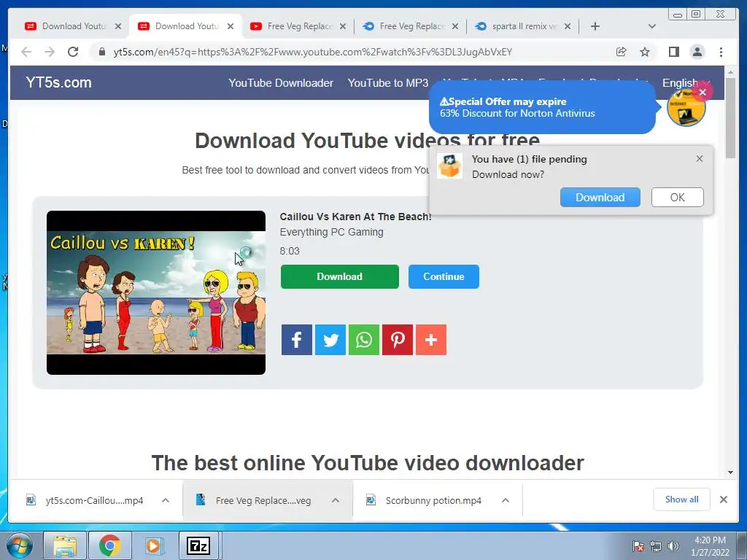Click the file pending box icon
Screen dimensions: 747x560
(x=449, y=166)
